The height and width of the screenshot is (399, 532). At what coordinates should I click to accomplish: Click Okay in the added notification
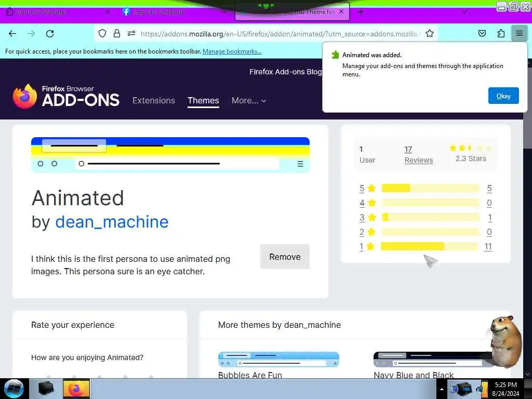(x=503, y=96)
